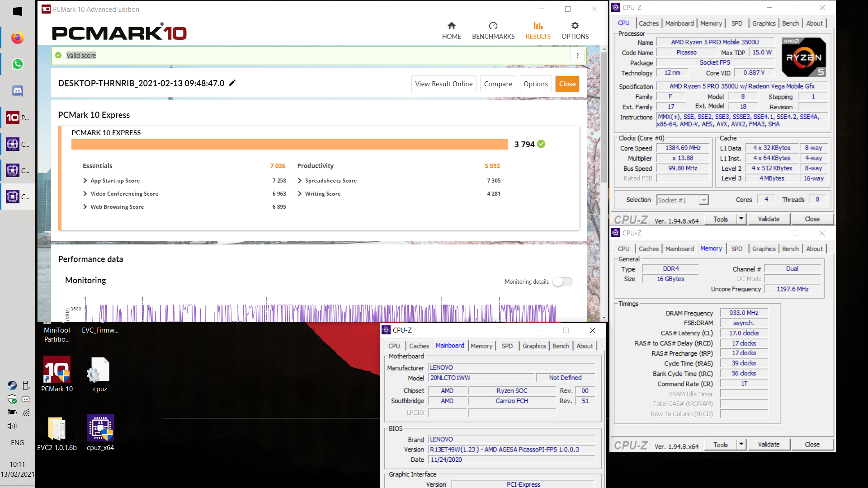Click View Result Online button
The image size is (868, 488).
tap(444, 84)
